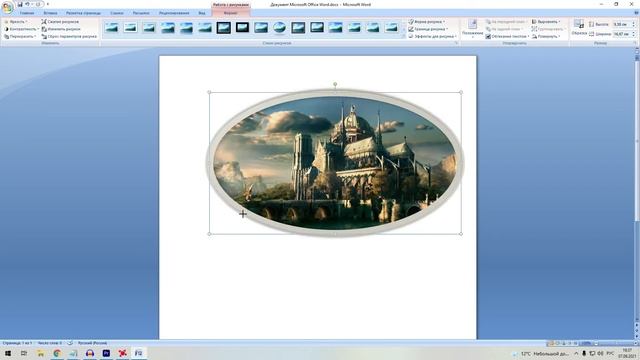640x360 pixels.
Task: Click the Число слов word count indicator
Action: pyautogui.click(x=49, y=343)
